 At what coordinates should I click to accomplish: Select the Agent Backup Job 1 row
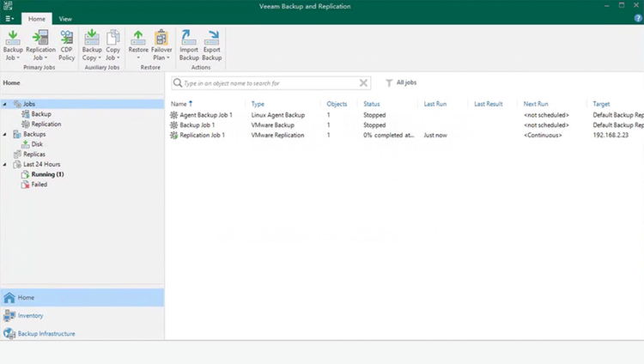(x=407, y=115)
